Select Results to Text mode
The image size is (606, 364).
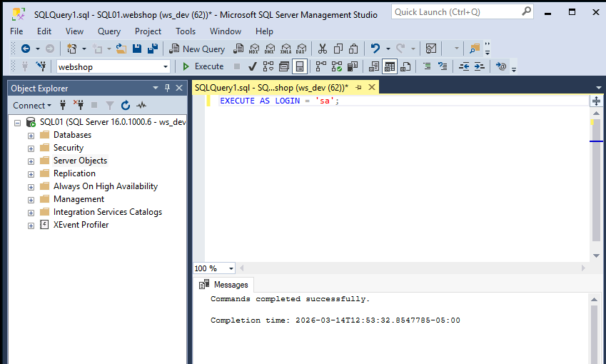tap(374, 66)
